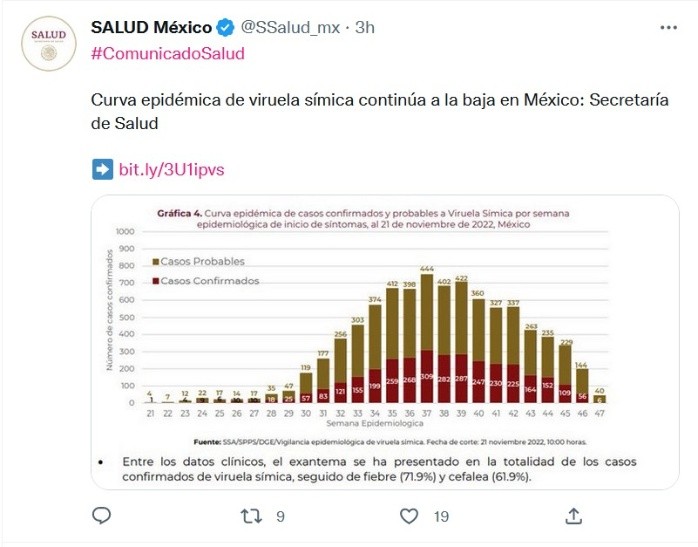
Task: Click the blue arrow emoji before link
Action: 102,169
